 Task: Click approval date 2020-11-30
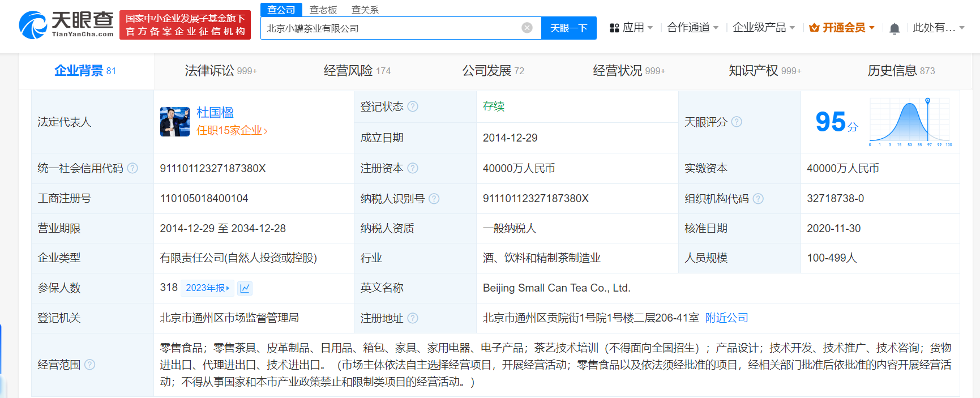[834, 229]
